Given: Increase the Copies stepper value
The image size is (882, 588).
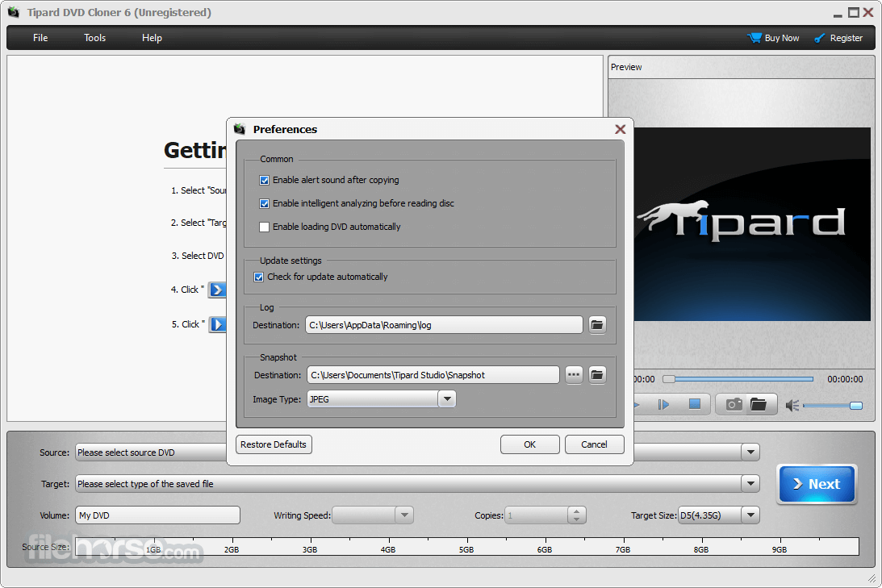Looking at the screenshot, I should point(576,511).
